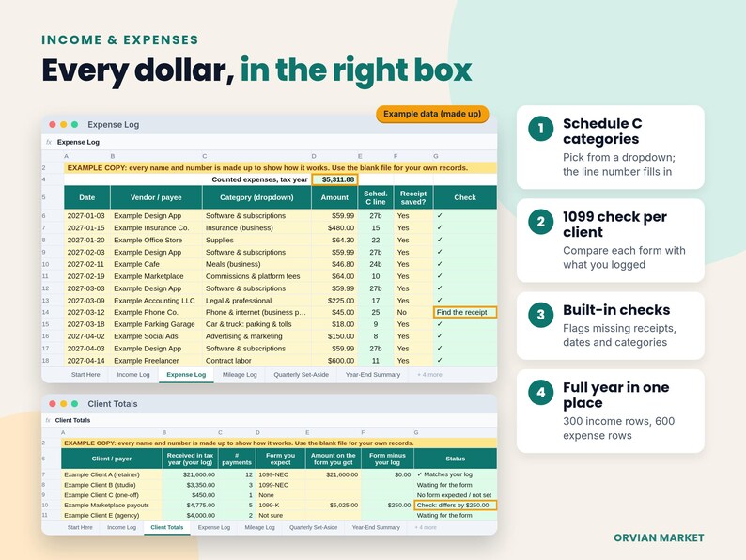The width and height of the screenshot is (746, 560).
Task: Select the 'Example Marketplace payouts' client cell
Action: 111,506
